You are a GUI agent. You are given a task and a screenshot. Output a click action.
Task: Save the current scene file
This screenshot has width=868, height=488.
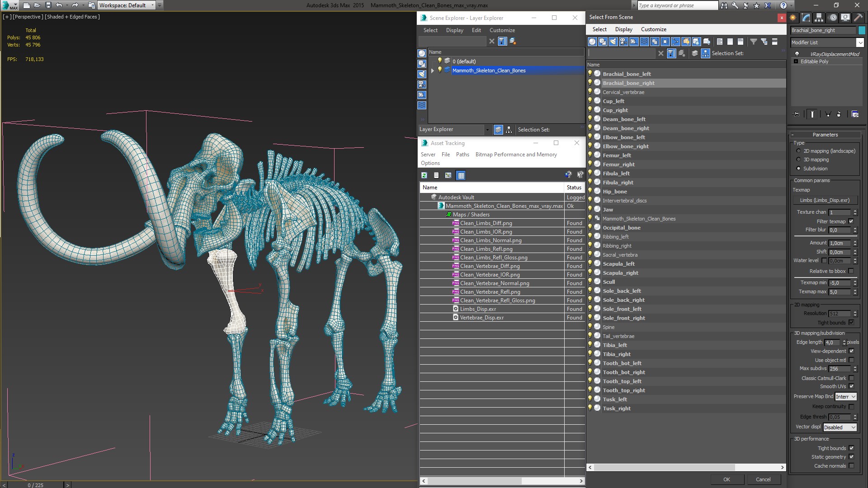point(48,5)
